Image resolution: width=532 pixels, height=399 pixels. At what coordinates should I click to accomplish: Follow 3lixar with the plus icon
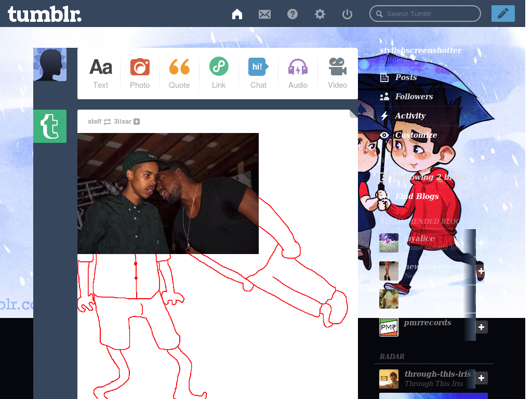pos(137,122)
